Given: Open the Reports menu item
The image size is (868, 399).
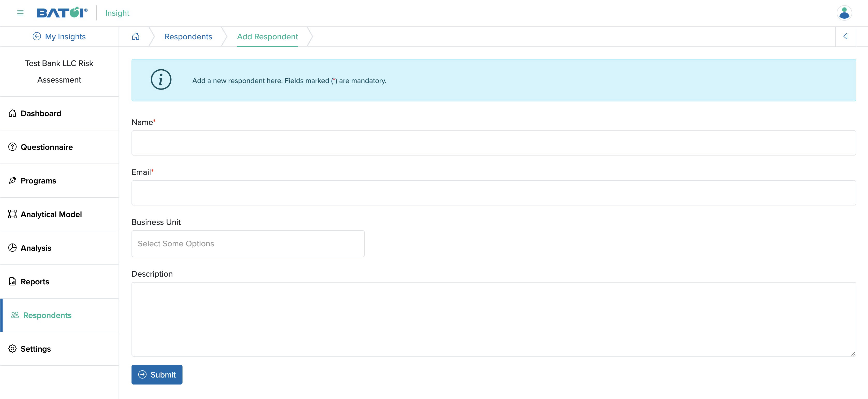Looking at the screenshot, I should point(59,282).
